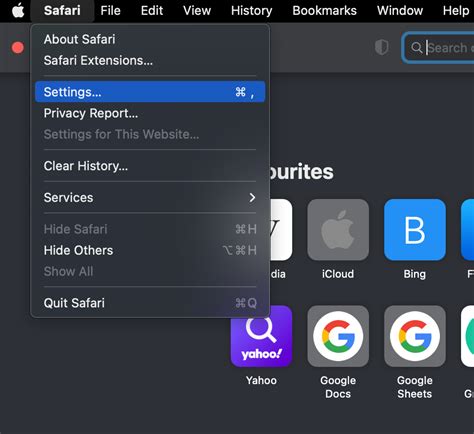The height and width of the screenshot is (434, 474).
Task: Open the Apple menu
Action: tap(18, 11)
